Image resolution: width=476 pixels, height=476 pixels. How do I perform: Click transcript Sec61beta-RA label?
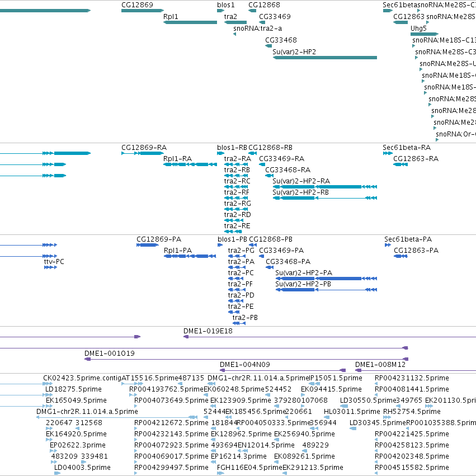[x=407, y=148]
